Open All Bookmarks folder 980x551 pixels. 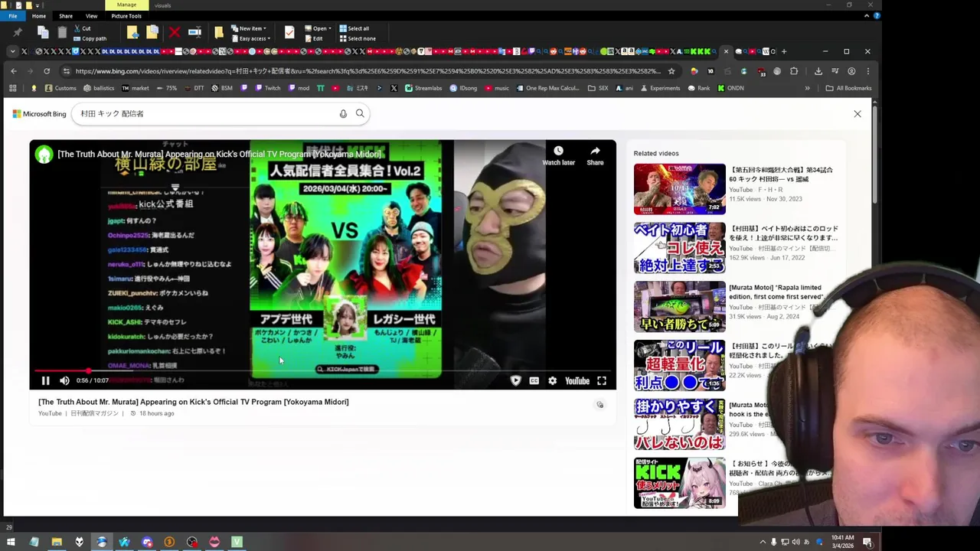(848, 88)
